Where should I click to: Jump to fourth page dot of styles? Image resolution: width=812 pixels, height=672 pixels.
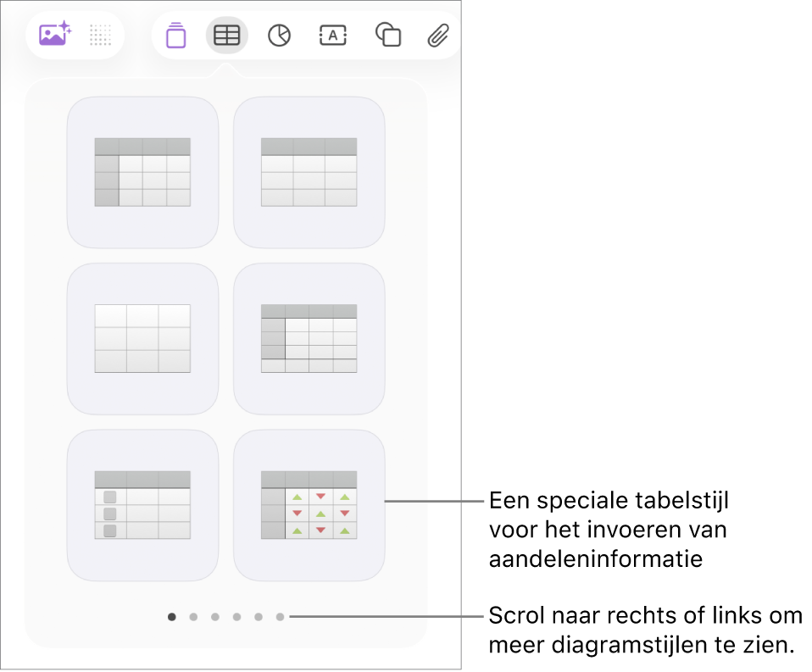(236, 617)
